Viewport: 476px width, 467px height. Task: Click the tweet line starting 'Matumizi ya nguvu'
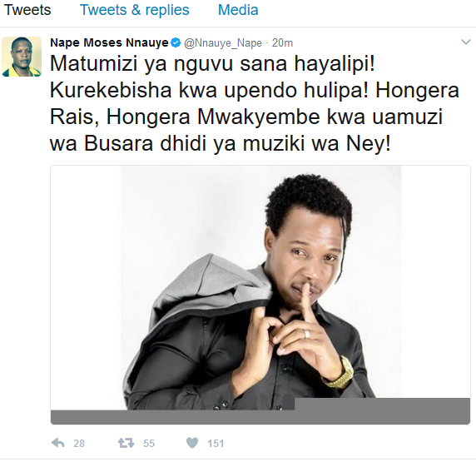pos(212,64)
